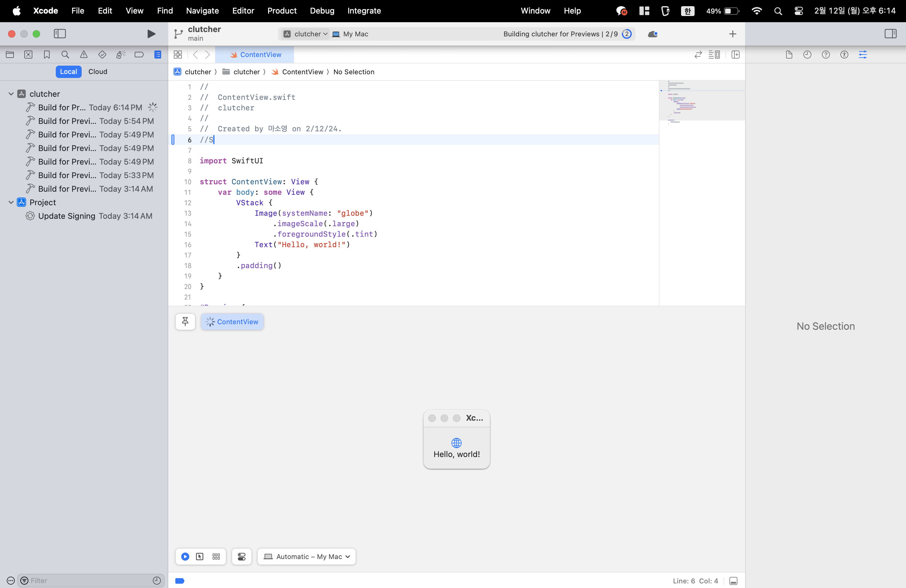The image size is (906, 588).
Task: Add an editor on the right
Action: [x=736, y=55]
